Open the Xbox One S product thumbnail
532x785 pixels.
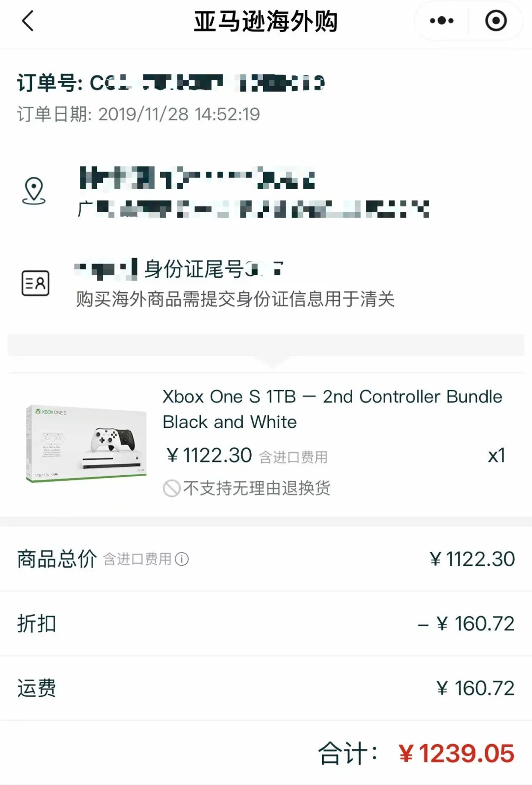tap(86, 443)
